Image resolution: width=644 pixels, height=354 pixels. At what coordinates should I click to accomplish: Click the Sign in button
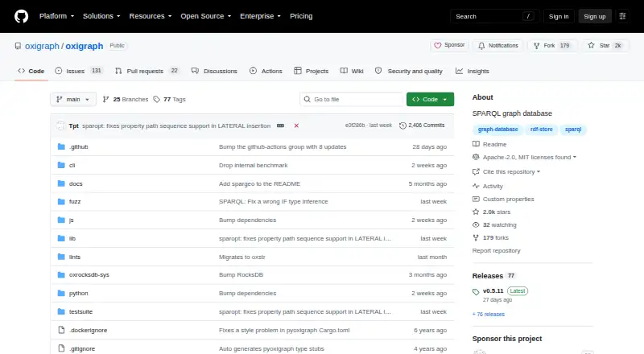(559, 16)
